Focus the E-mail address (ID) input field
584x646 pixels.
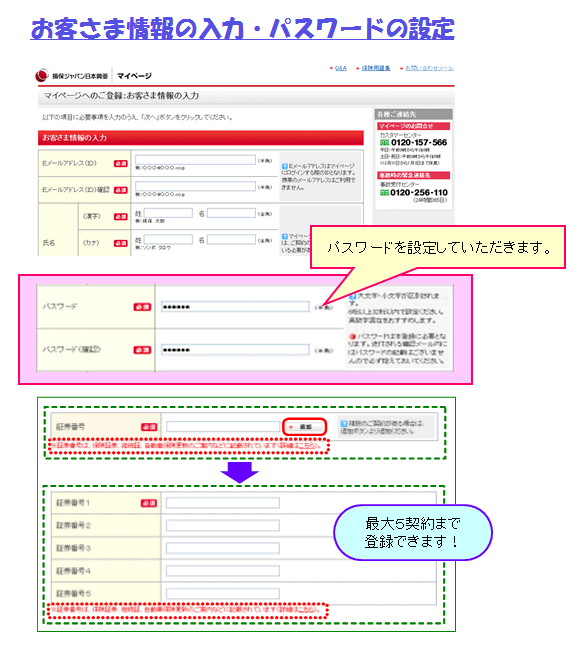click(195, 160)
